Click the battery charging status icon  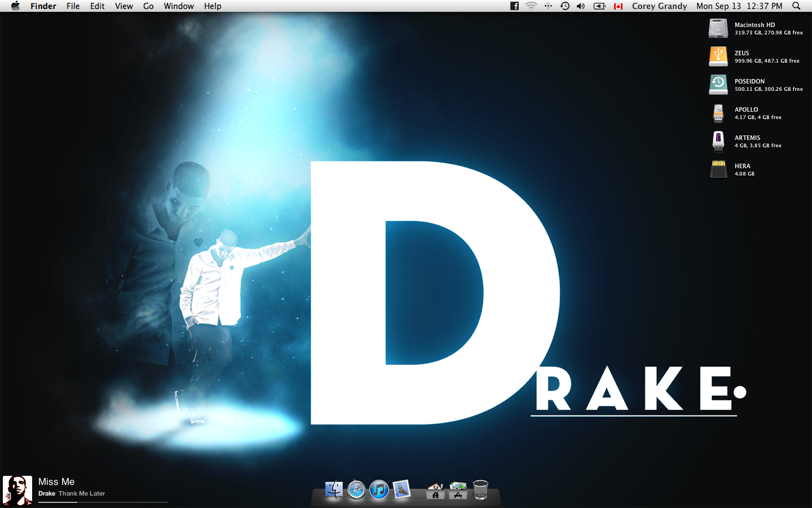tap(599, 6)
